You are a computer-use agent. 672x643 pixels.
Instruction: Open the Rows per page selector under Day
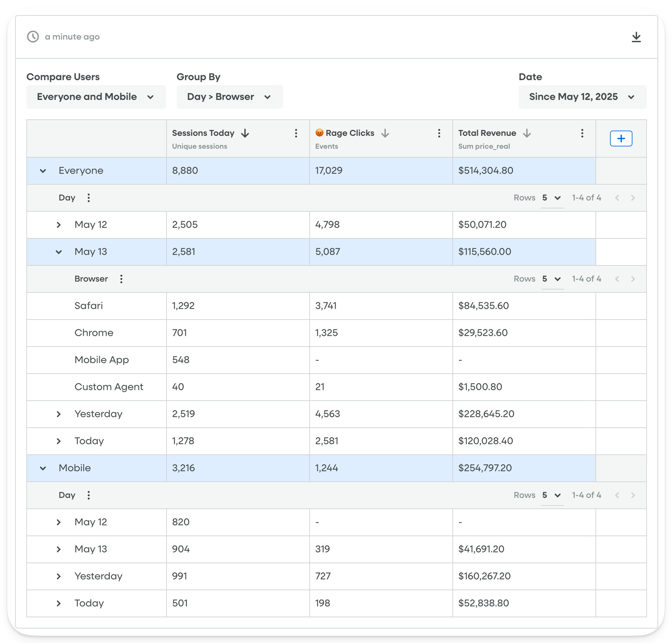pyautogui.click(x=552, y=198)
